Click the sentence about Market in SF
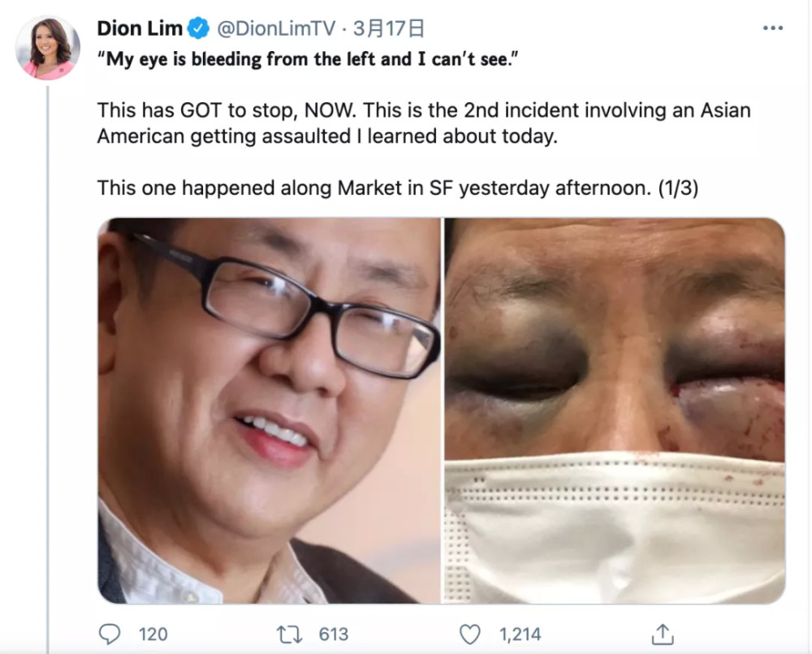 pos(398,187)
